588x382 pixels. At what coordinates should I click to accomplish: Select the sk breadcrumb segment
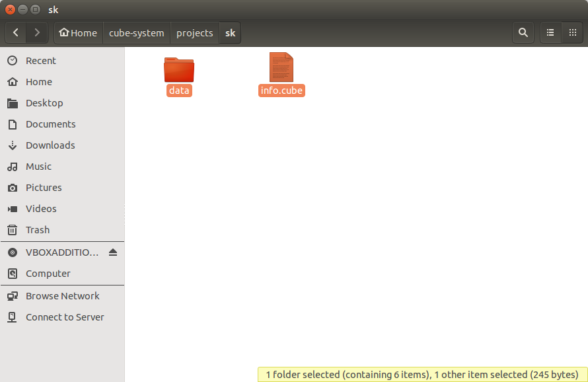(x=231, y=32)
